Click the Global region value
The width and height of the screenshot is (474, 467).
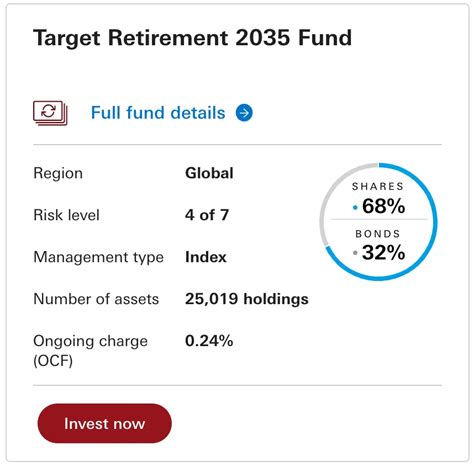209,173
